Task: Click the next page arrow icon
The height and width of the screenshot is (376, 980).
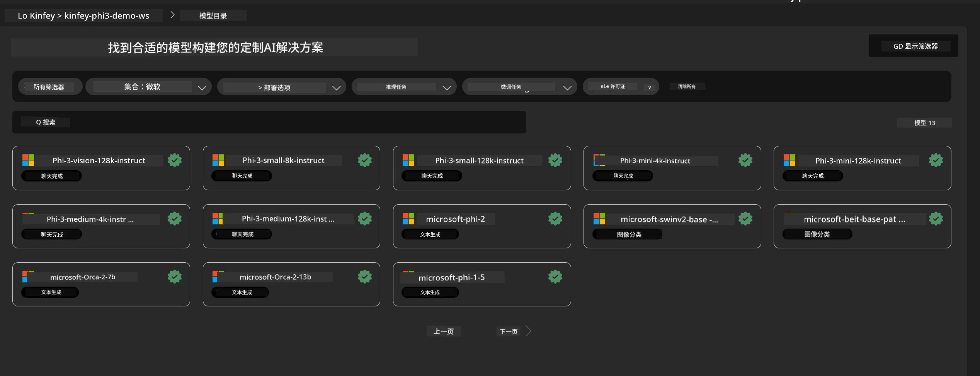Action: 529,331
